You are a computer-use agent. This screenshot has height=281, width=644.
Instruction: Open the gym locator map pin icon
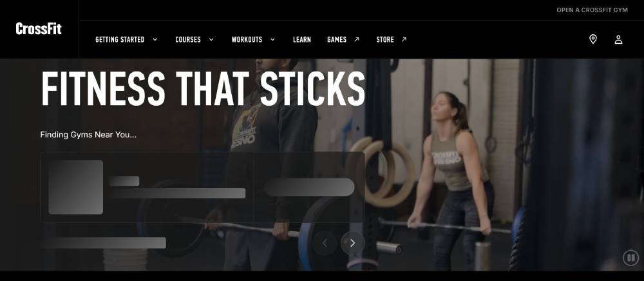[592, 39]
